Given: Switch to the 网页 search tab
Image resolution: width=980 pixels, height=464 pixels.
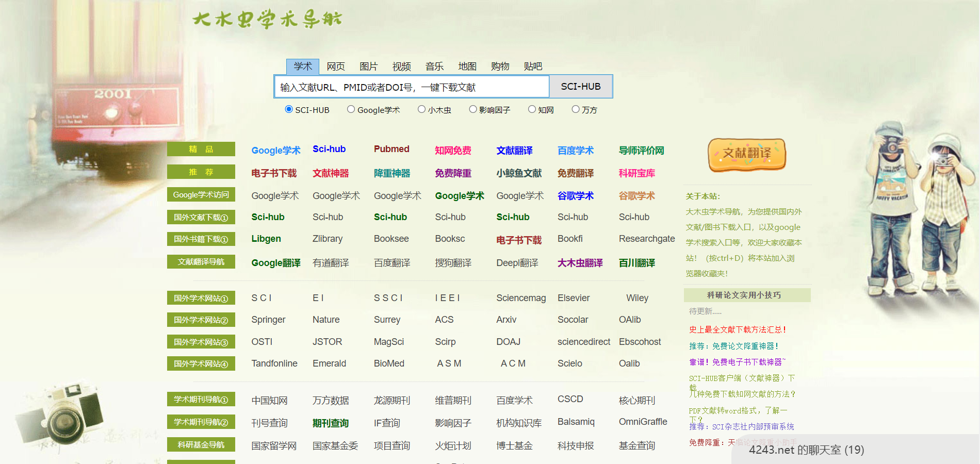Looking at the screenshot, I should point(336,67).
